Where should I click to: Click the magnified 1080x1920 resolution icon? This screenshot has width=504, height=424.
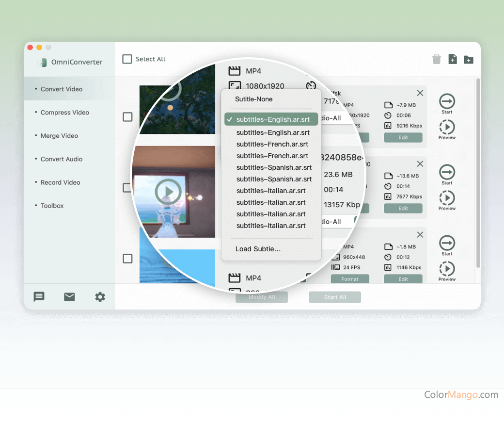pyautogui.click(x=235, y=85)
